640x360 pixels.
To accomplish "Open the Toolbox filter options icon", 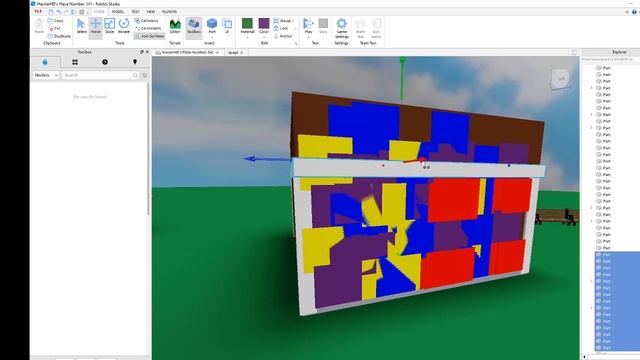I will (144, 75).
